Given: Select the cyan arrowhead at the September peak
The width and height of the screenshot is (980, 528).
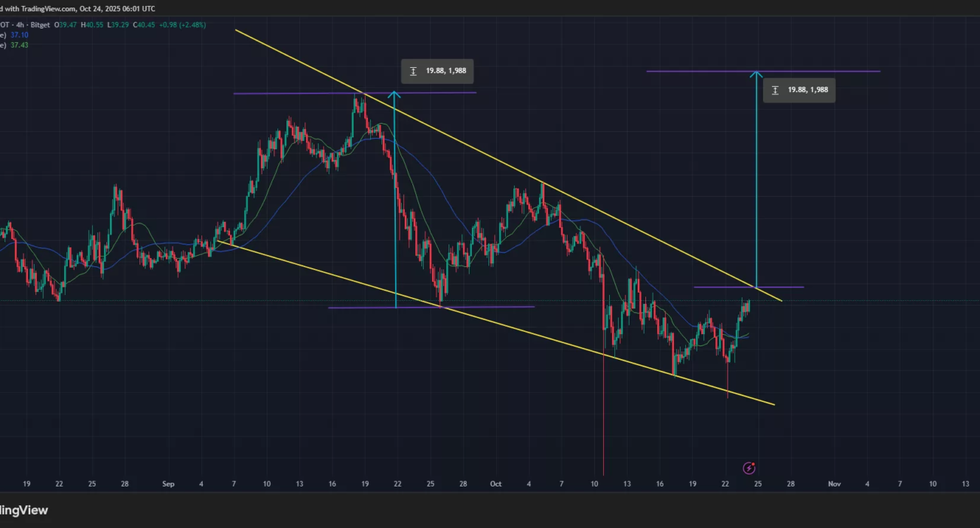Looking at the screenshot, I should pyautogui.click(x=394, y=97).
